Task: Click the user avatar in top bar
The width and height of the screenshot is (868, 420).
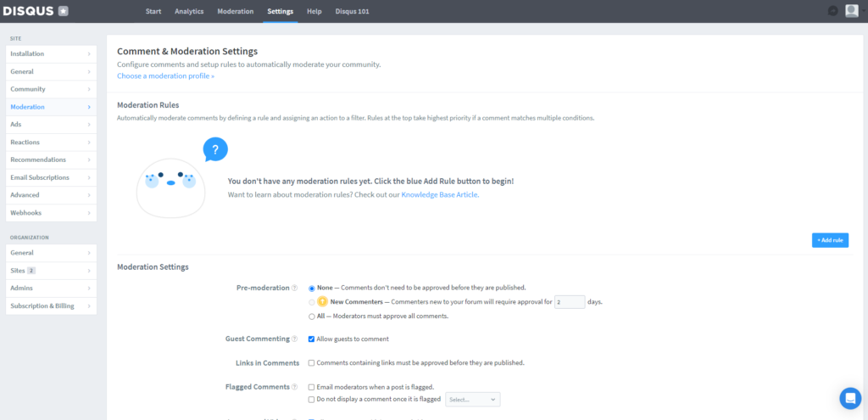Action: click(851, 11)
